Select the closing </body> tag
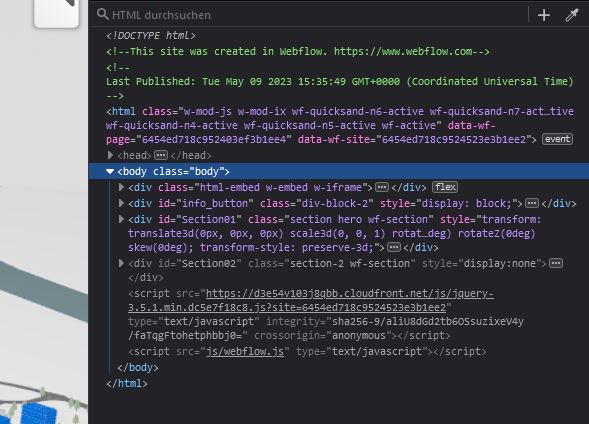The height and width of the screenshot is (424, 589). (137, 367)
